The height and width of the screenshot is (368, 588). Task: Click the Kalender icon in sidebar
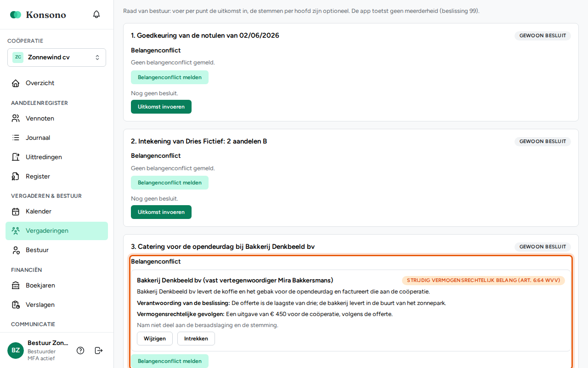tap(16, 212)
